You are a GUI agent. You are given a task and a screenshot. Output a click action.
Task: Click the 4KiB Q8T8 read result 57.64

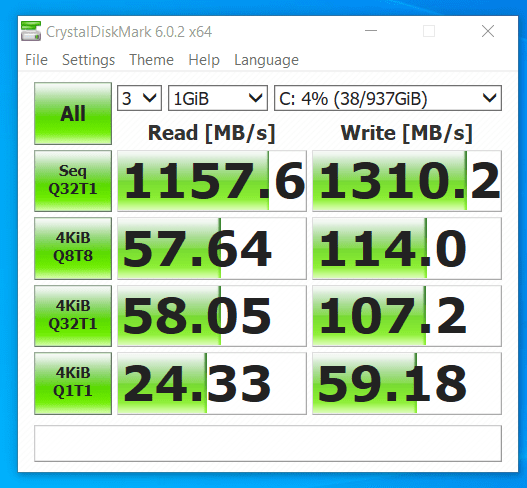coord(212,248)
